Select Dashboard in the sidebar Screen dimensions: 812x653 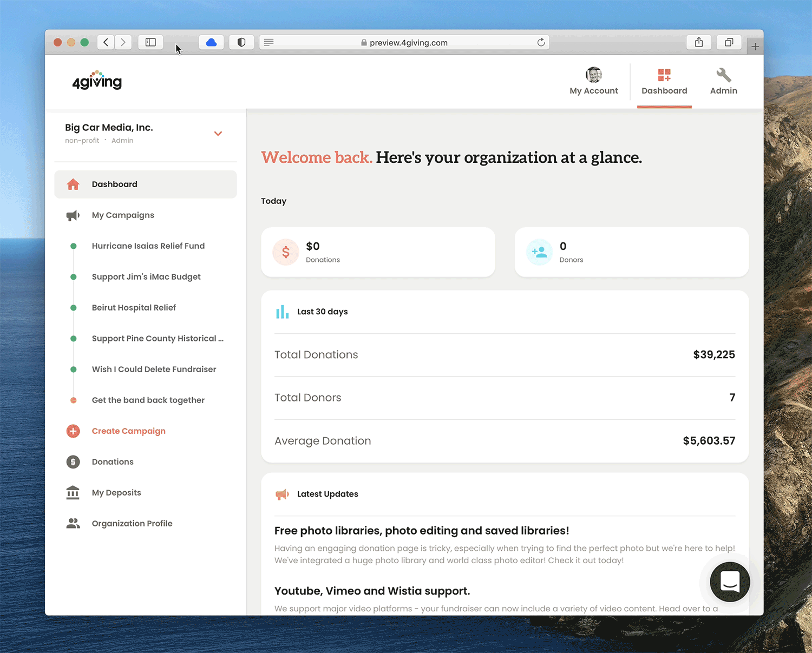click(x=146, y=184)
